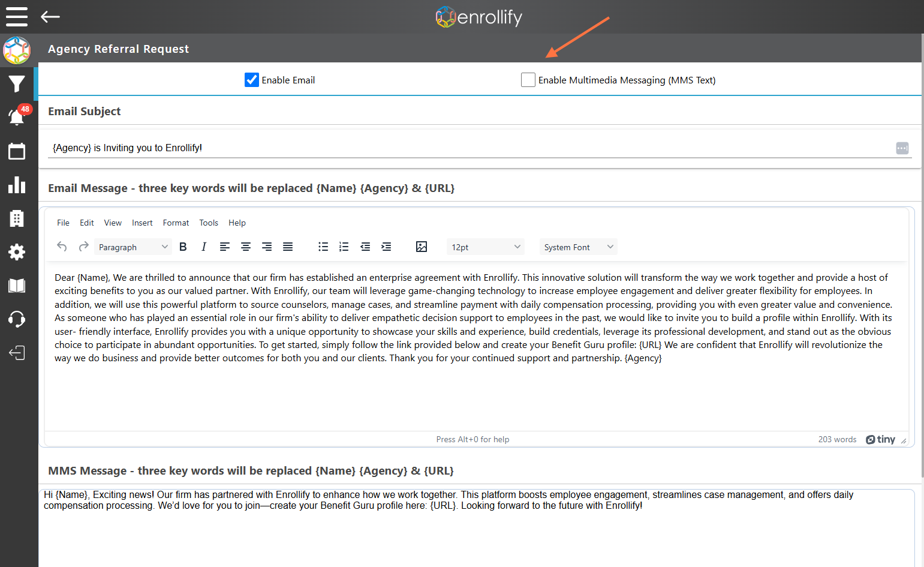View notifications bell with 48 badge

coord(17,116)
